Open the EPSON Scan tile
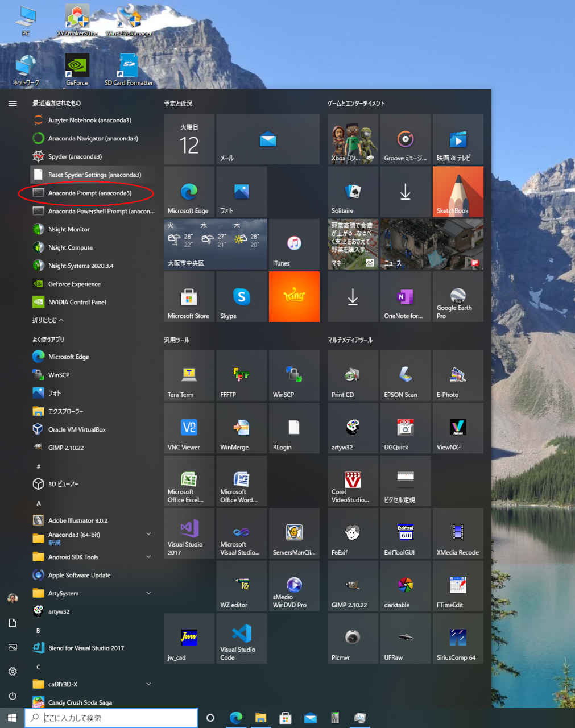Image resolution: width=575 pixels, height=728 pixels. click(x=406, y=375)
